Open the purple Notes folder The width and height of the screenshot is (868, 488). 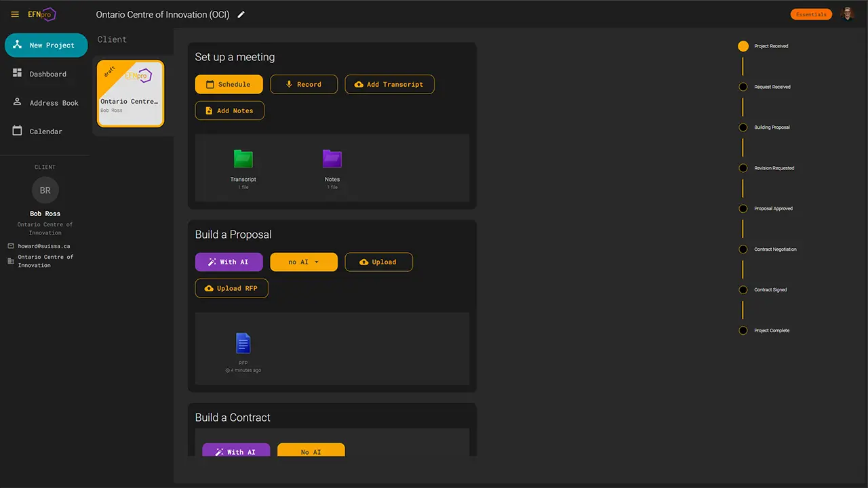(332, 159)
